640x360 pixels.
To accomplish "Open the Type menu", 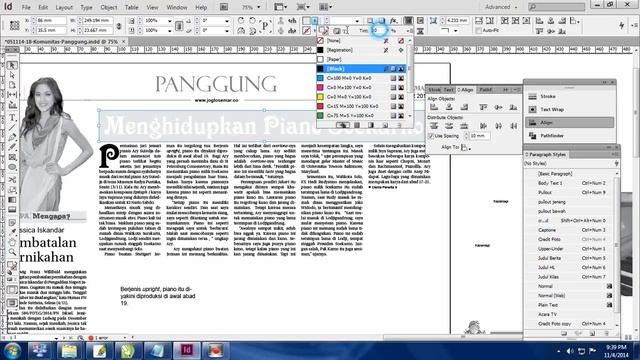I will pyautogui.click(x=86, y=7).
